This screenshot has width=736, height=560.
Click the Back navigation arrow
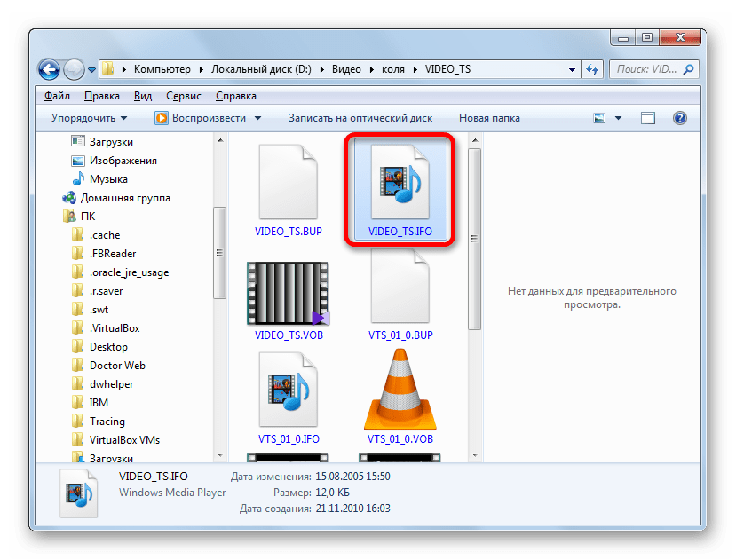click(48, 69)
